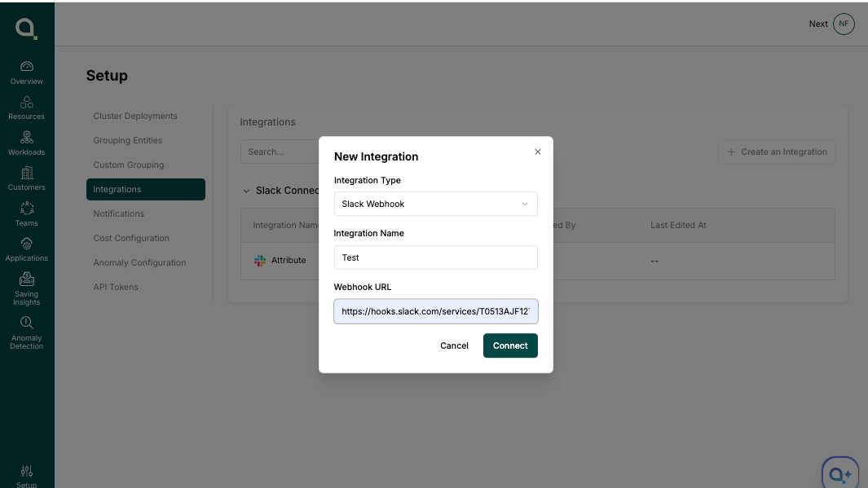Screen dimensions: 868x488
Task: Open the AI assistant chat bubble
Action: 840,473
